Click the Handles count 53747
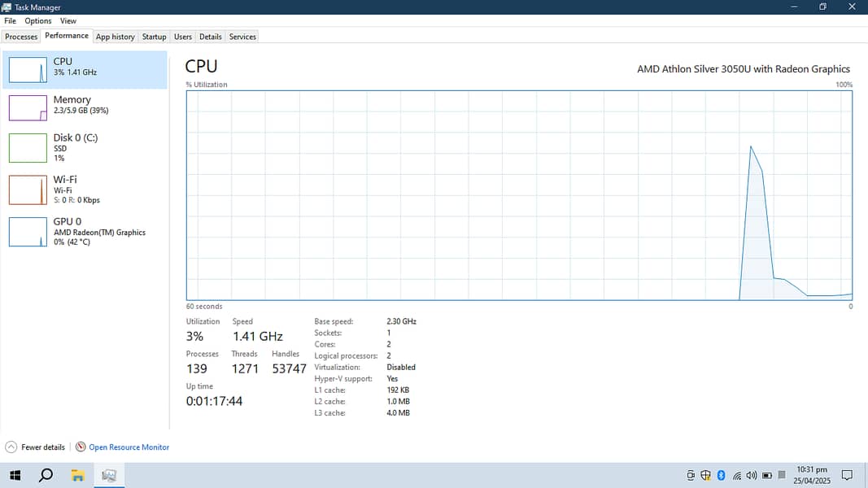This screenshot has height=488, width=868. point(289,369)
